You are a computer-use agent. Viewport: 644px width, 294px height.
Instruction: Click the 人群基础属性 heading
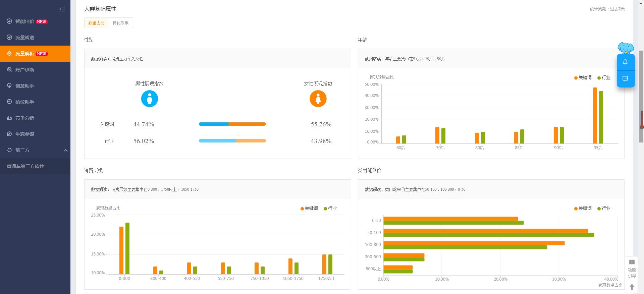[x=100, y=9]
